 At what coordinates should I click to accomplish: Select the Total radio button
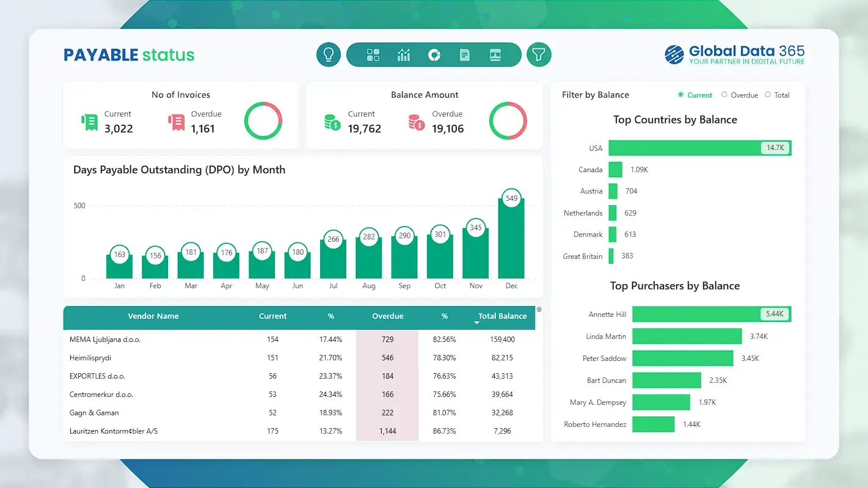768,95
